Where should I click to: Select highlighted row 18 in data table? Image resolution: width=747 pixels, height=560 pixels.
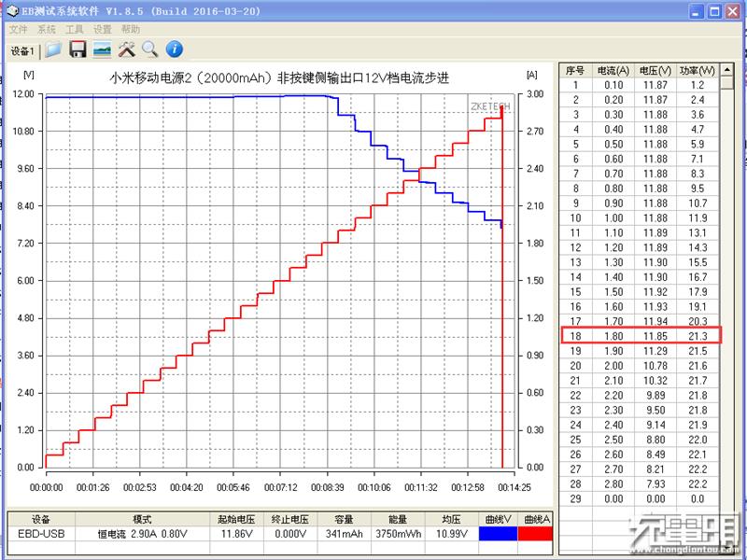pyautogui.click(x=641, y=336)
